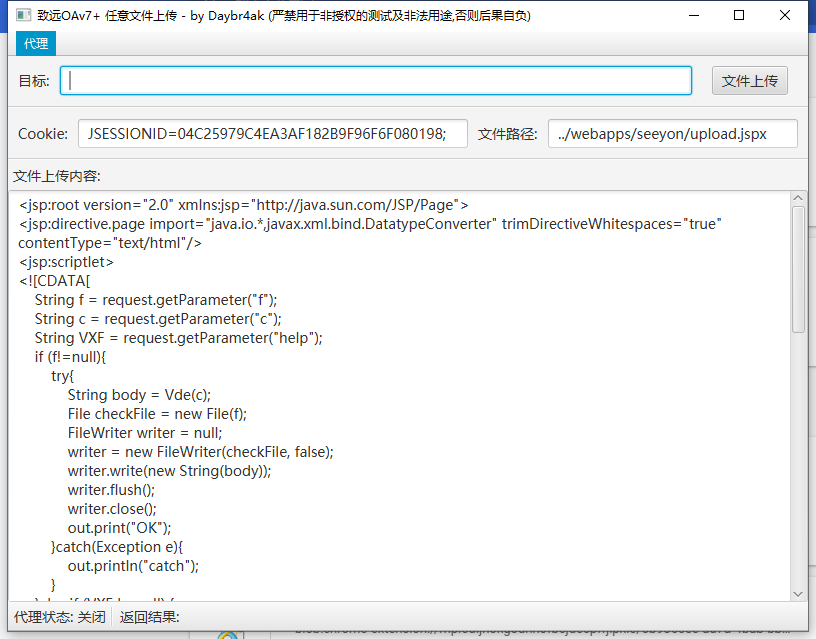The height and width of the screenshot is (639, 816).
Task: Click the scroll down arrow of content area
Action: (x=798, y=594)
